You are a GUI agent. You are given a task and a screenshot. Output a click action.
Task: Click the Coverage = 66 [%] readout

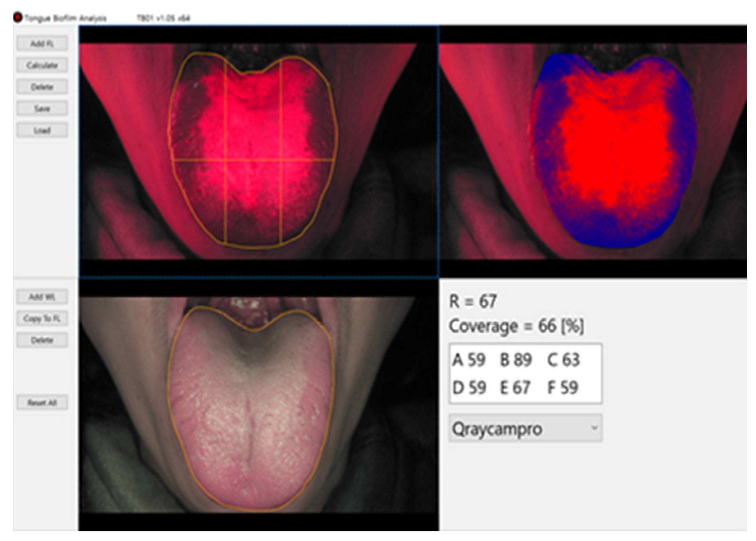(516, 326)
